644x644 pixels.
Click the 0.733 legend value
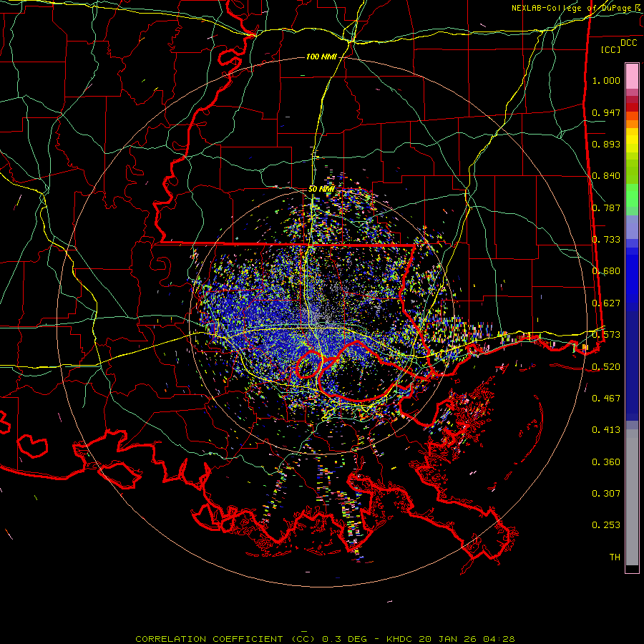point(606,240)
